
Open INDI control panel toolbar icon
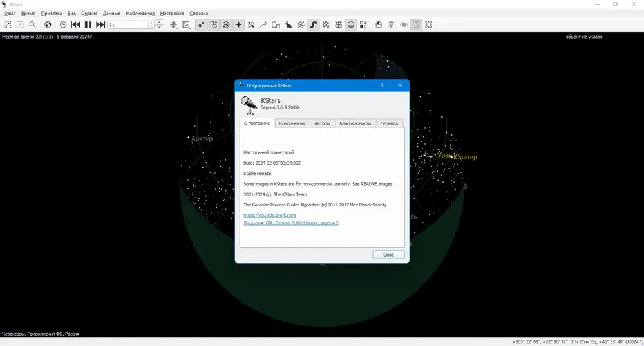point(392,24)
